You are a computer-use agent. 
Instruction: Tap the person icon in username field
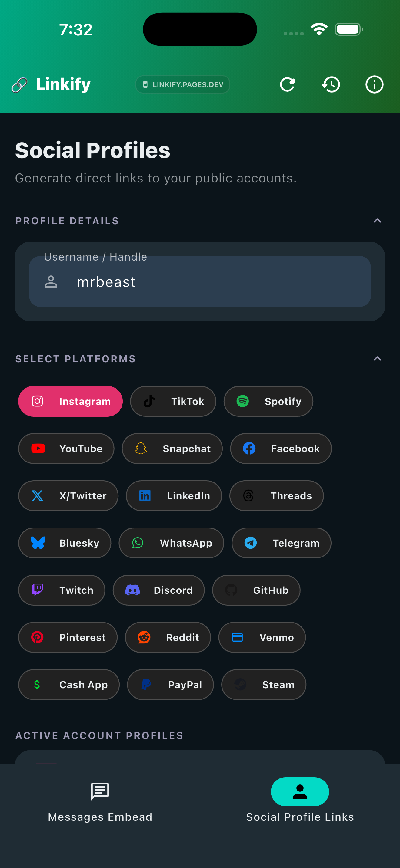[x=51, y=282]
